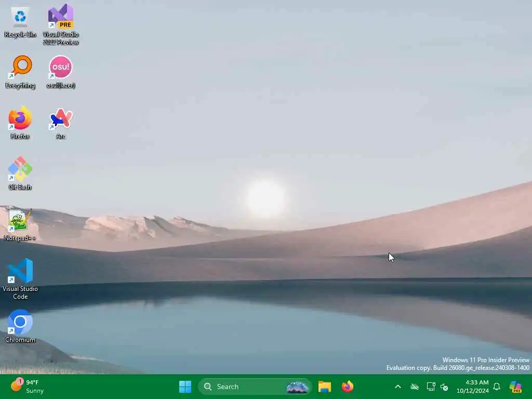Show hidden system tray icons

pyautogui.click(x=398, y=387)
